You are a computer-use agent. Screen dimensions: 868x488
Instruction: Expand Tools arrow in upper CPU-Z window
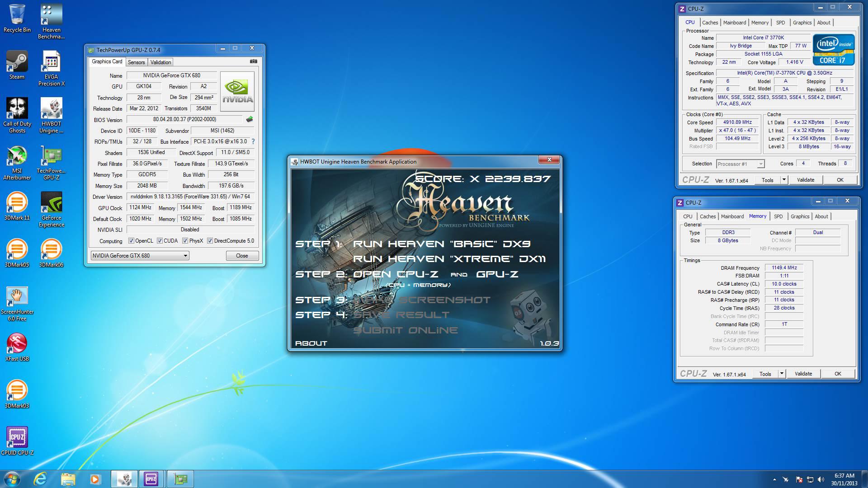tap(784, 180)
